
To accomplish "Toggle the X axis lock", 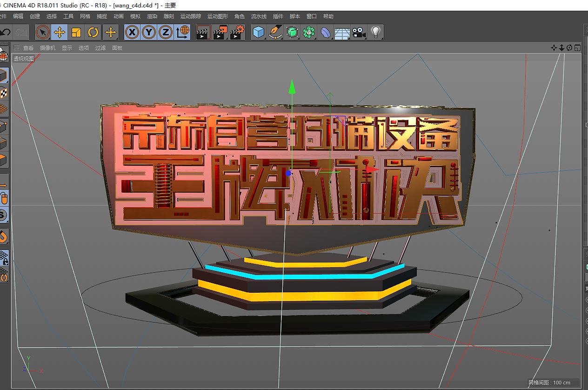I will [133, 32].
